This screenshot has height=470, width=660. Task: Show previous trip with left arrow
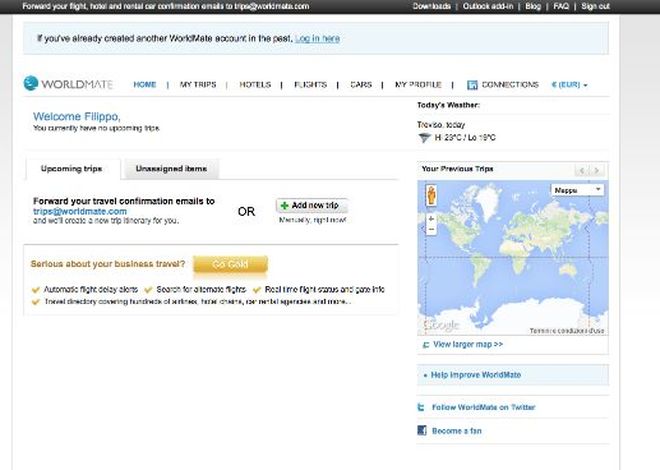click(x=582, y=170)
